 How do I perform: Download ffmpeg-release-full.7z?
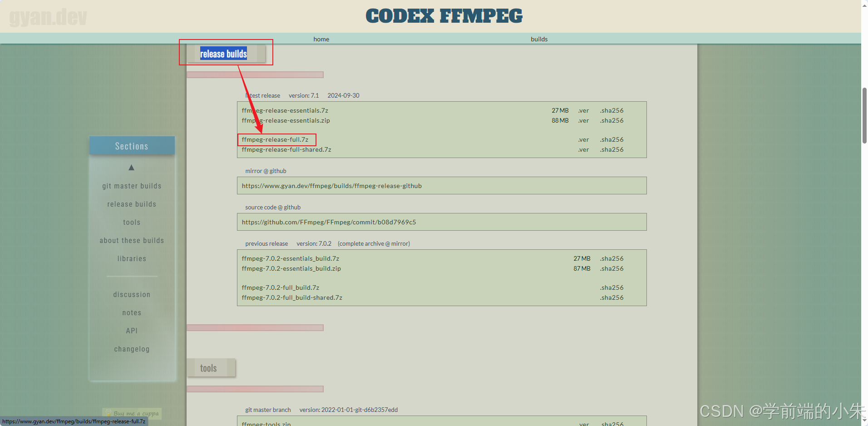[275, 139]
